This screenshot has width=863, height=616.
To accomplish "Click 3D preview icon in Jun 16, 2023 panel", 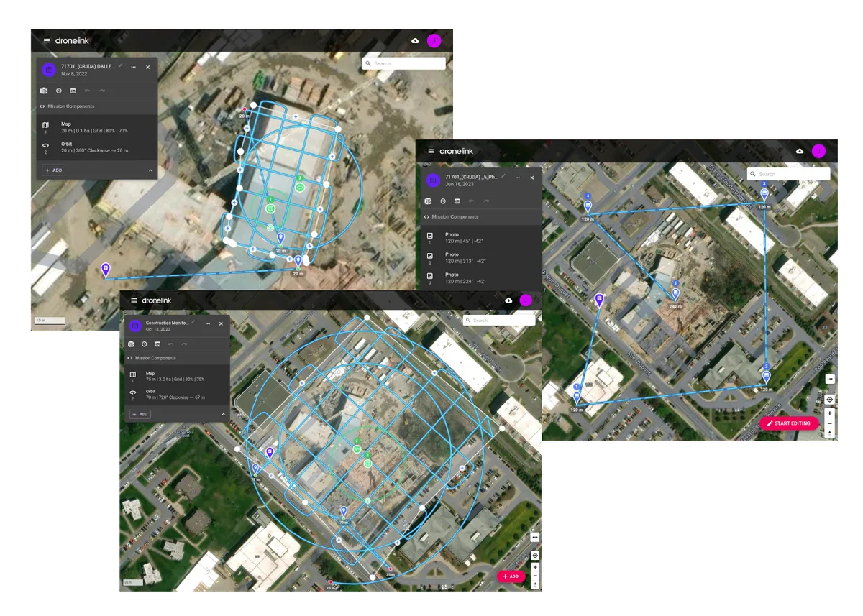I will click(x=428, y=201).
